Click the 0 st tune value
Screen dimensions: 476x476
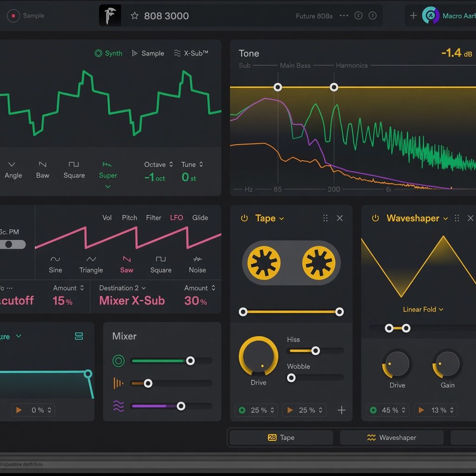coord(189,177)
